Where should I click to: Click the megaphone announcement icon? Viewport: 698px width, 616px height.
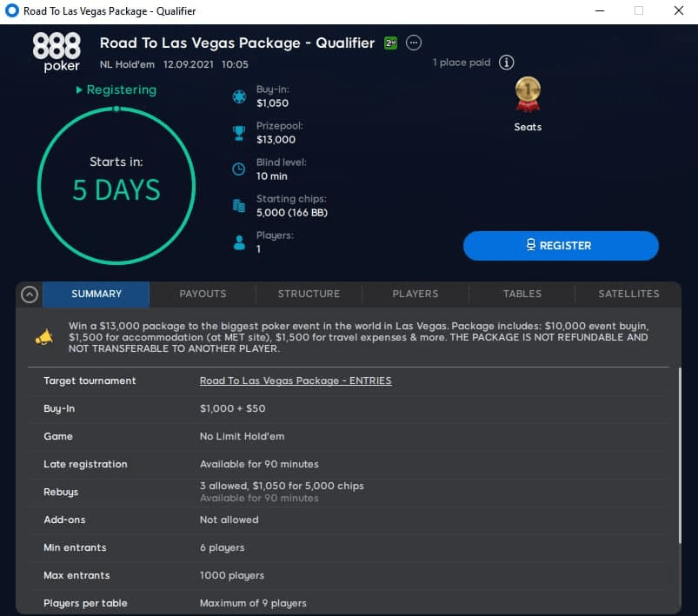pos(44,337)
